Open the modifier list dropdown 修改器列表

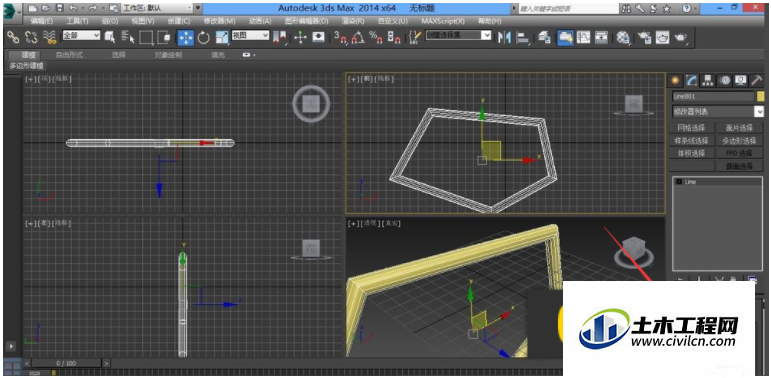click(x=718, y=112)
